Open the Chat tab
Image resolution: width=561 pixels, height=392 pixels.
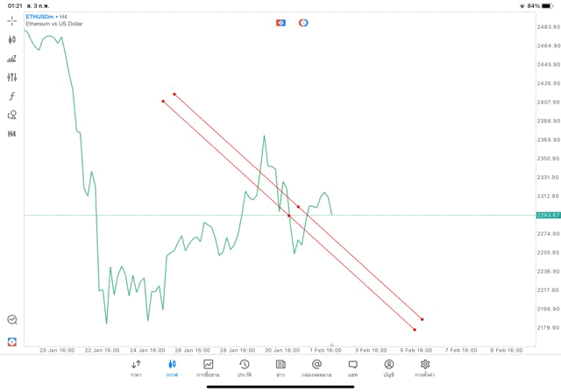[x=352, y=368]
